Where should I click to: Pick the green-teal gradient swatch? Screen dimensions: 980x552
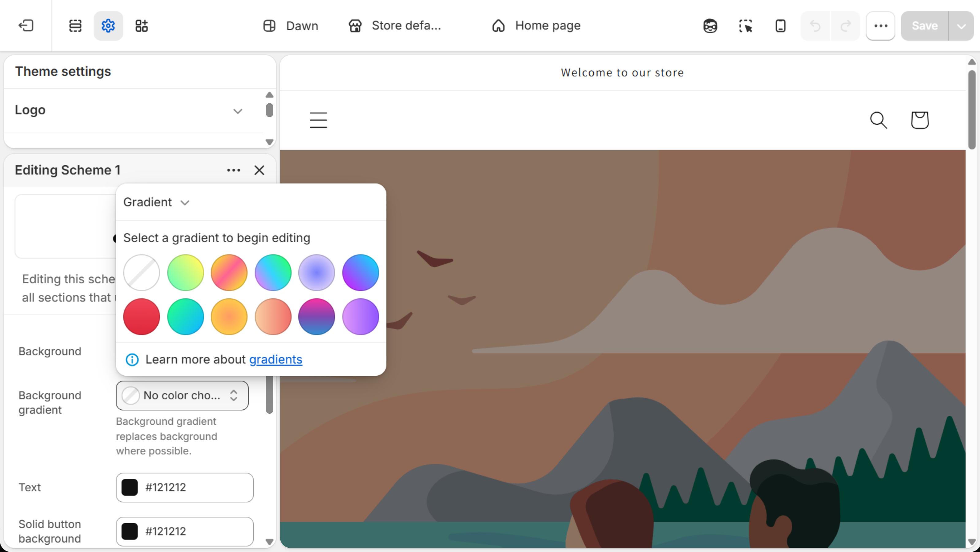tap(185, 316)
